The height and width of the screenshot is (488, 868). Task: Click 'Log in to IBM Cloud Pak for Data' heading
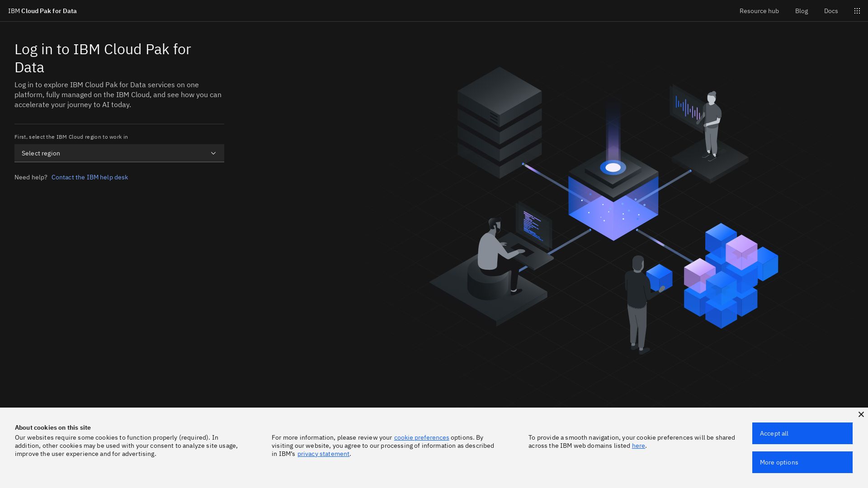103,58
